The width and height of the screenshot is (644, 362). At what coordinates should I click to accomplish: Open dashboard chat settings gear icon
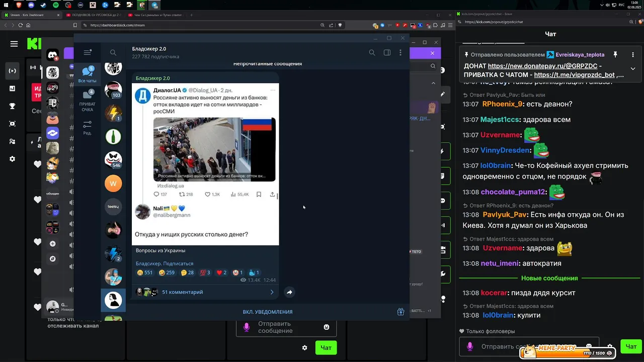[x=304, y=347]
